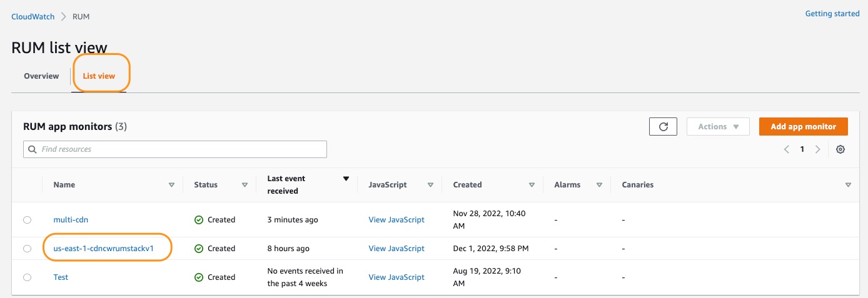Select the us-east-1-cdncwrumstackv1 radio button
The image size is (868, 298).
coord(27,249)
